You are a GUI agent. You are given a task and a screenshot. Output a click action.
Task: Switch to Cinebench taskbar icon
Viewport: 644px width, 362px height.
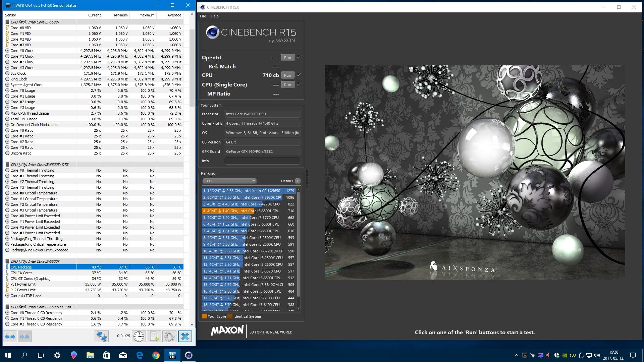coord(189,355)
